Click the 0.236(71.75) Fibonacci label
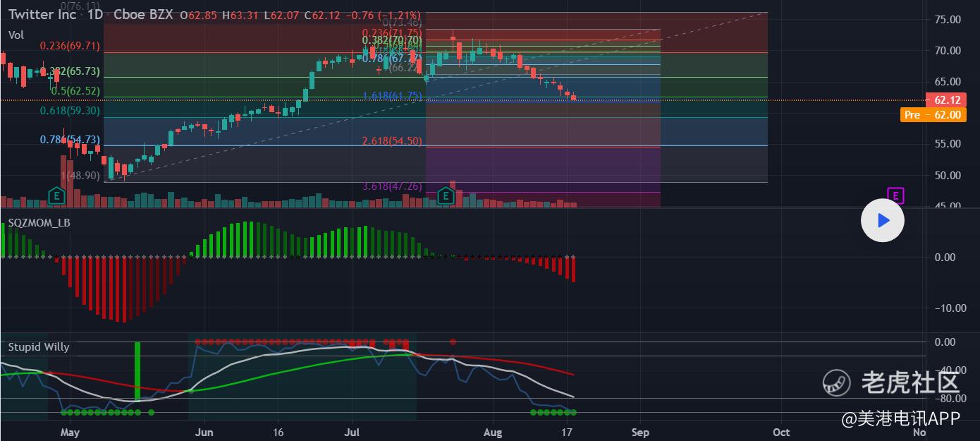Image resolution: width=980 pixels, height=441 pixels. tap(392, 32)
